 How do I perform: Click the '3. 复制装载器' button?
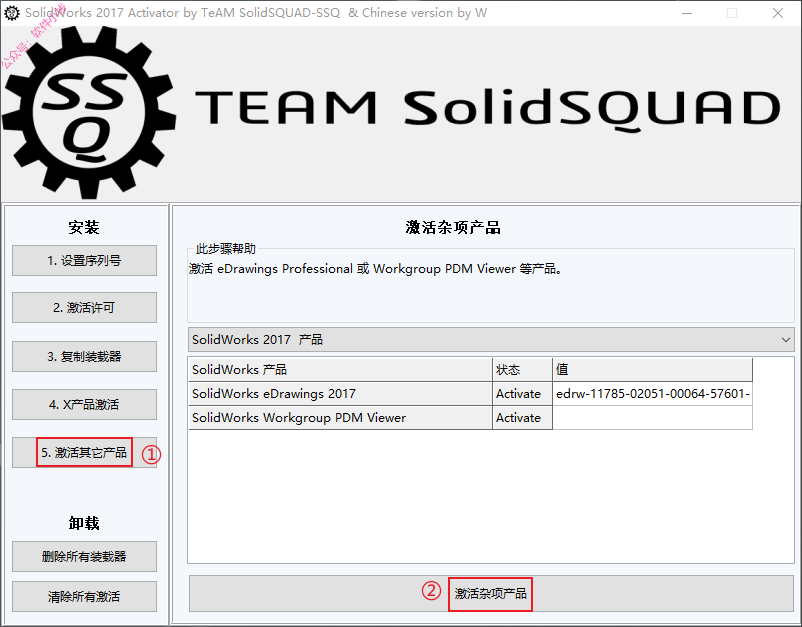(x=84, y=356)
